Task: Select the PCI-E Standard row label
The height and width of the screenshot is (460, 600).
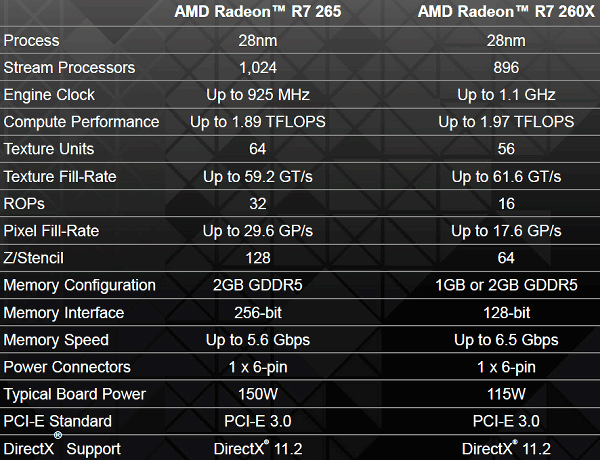Action: point(58,421)
